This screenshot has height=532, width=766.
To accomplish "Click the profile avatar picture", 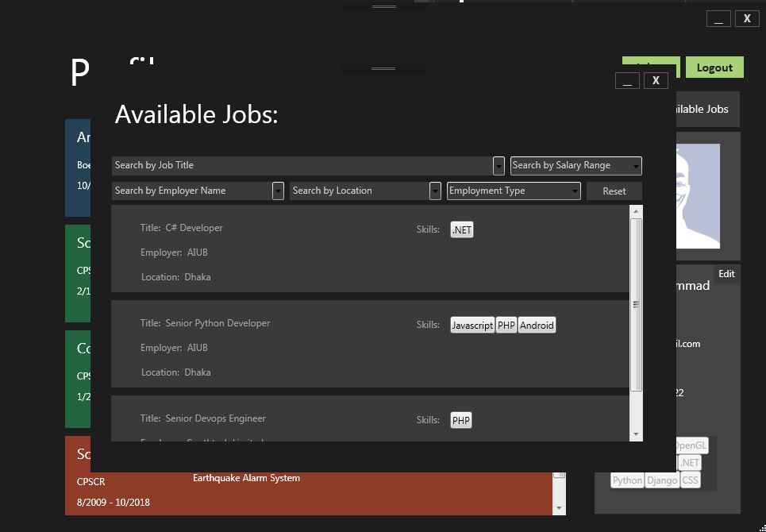I will tap(698, 196).
